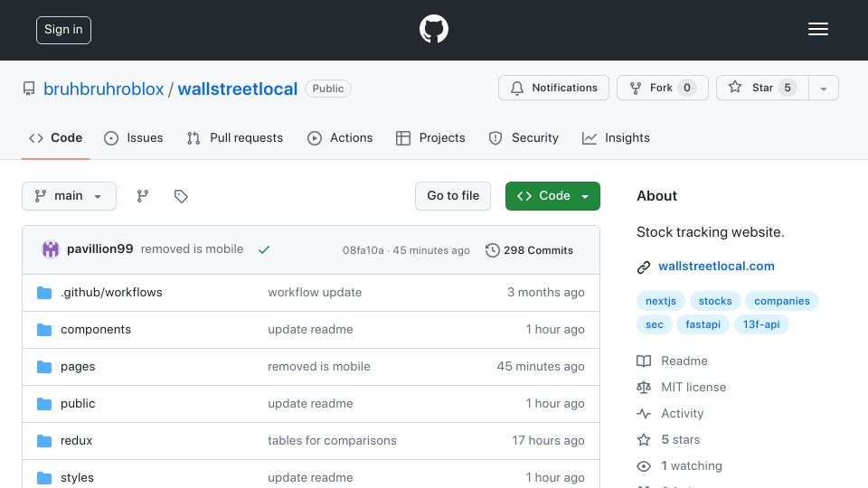Open the Activity link
The height and width of the screenshot is (488, 868).
(682, 413)
